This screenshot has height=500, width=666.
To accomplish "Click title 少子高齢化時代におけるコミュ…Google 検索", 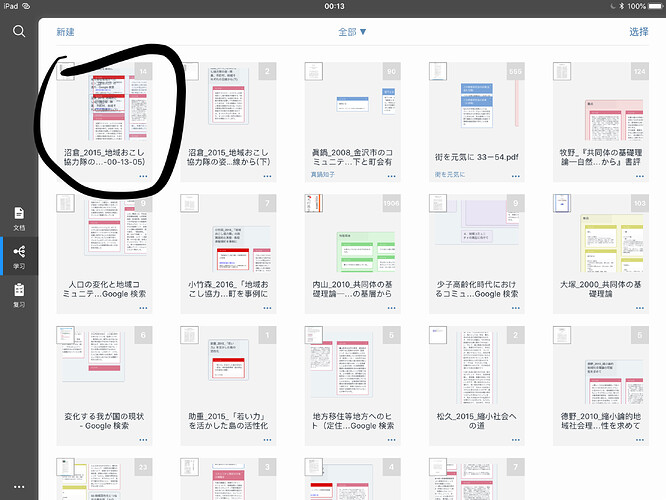I will (477, 289).
